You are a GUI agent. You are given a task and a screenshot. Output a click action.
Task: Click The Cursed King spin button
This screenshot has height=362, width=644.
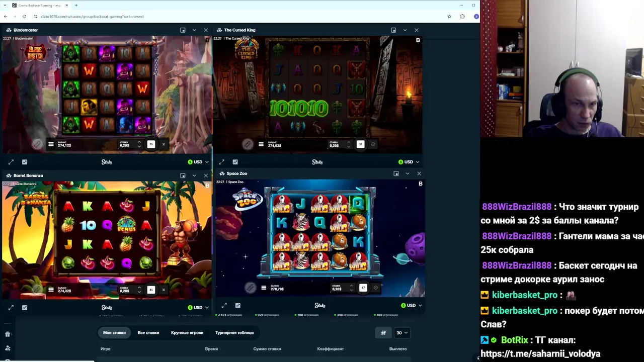tap(360, 144)
